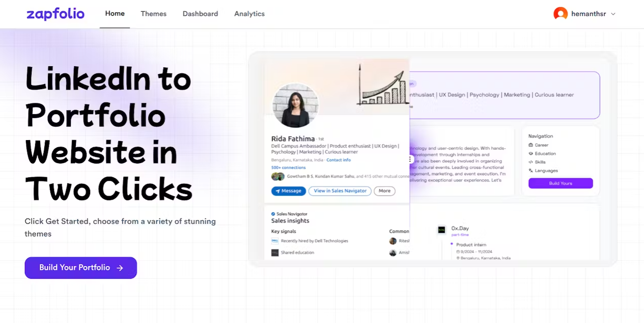The height and width of the screenshot is (323, 644).
Task: Click View in Sales Navigator button
Action: click(340, 191)
